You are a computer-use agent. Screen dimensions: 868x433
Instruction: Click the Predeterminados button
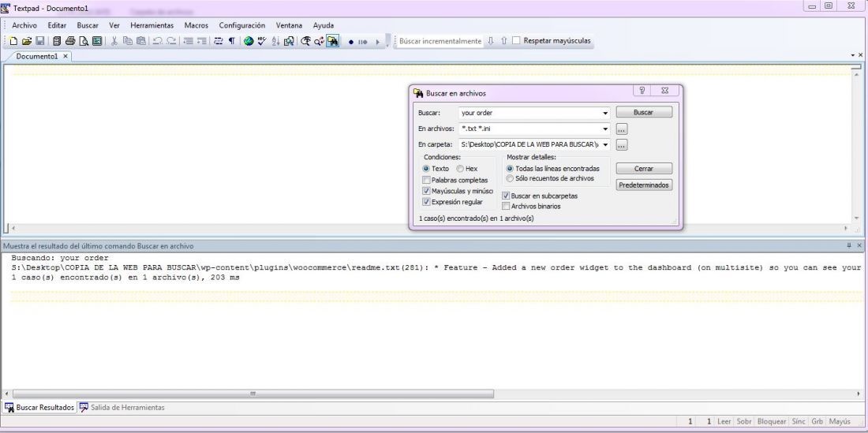click(x=644, y=185)
